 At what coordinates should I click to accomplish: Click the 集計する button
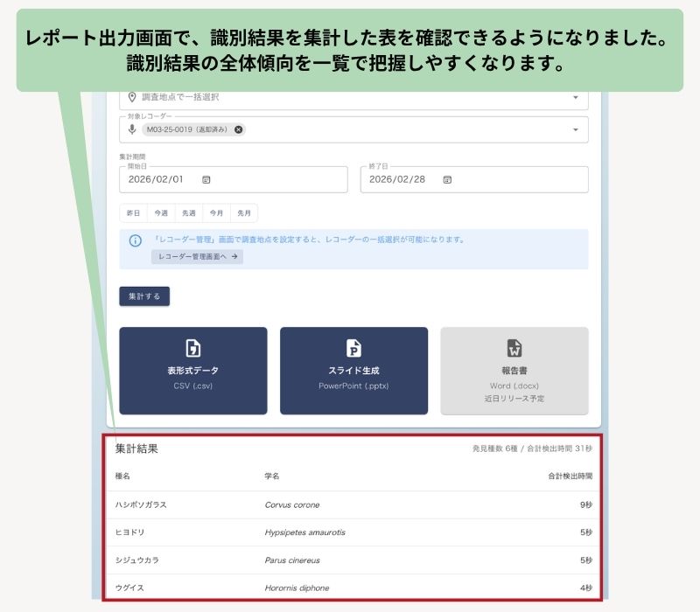click(144, 296)
